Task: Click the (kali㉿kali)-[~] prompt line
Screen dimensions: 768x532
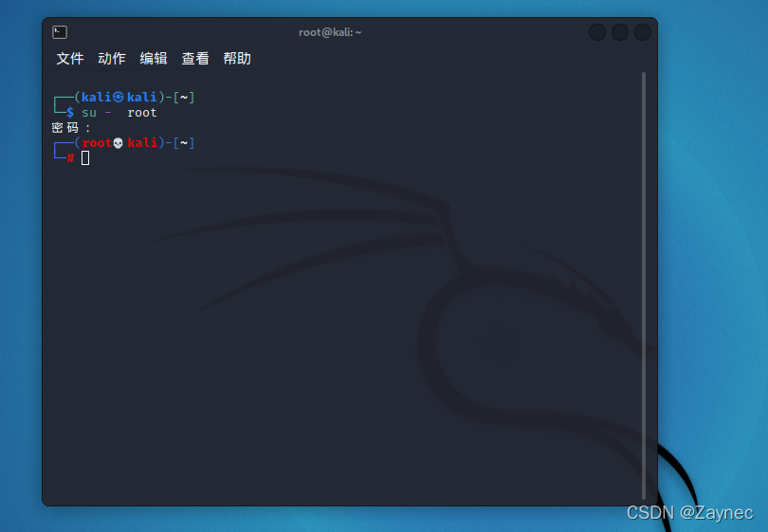Action: [x=135, y=97]
